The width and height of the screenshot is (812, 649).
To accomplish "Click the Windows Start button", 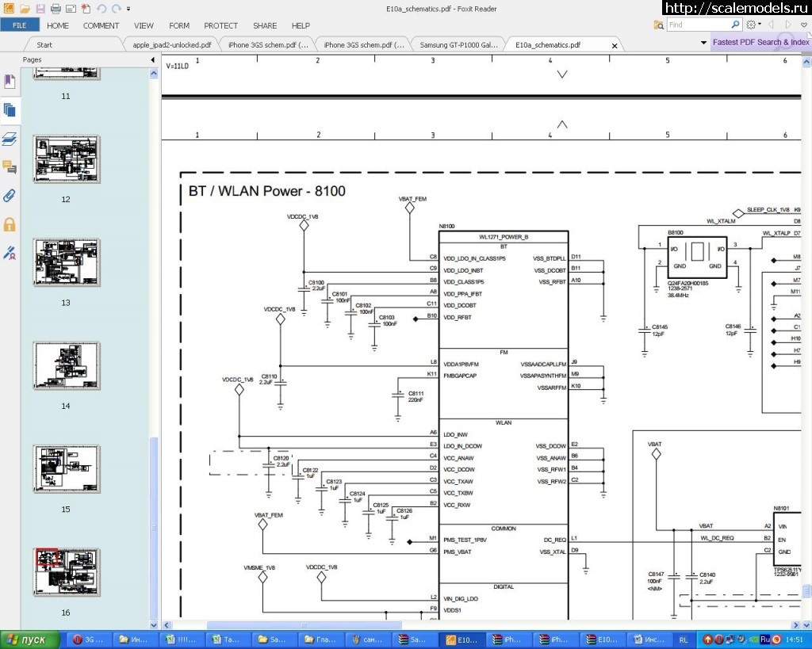I will coord(30,639).
